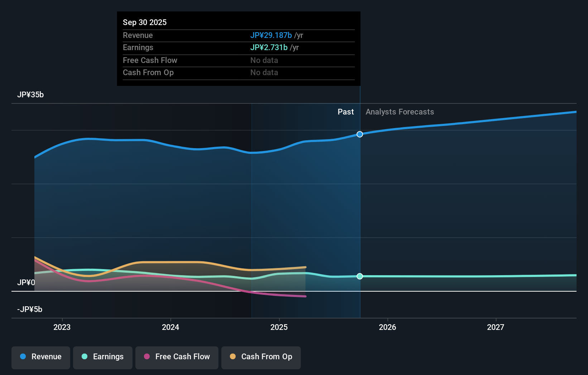Toggle the blue Revenue series indicator

click(x=23, y=357)
